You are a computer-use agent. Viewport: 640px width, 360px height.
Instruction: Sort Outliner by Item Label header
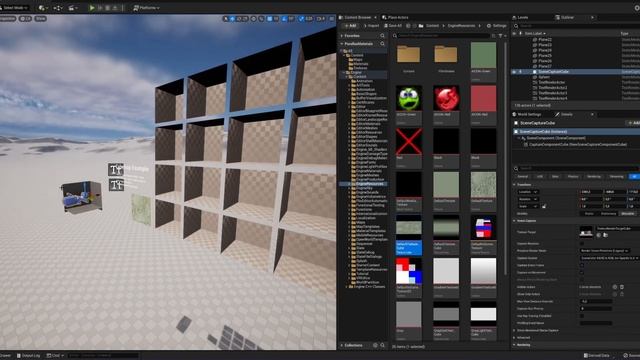pos(535,33)
